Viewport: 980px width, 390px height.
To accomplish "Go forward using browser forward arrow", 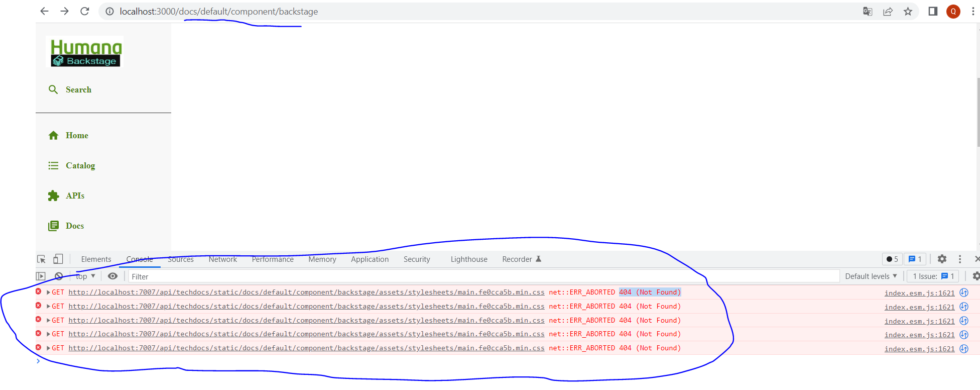I will coord(64,11).
